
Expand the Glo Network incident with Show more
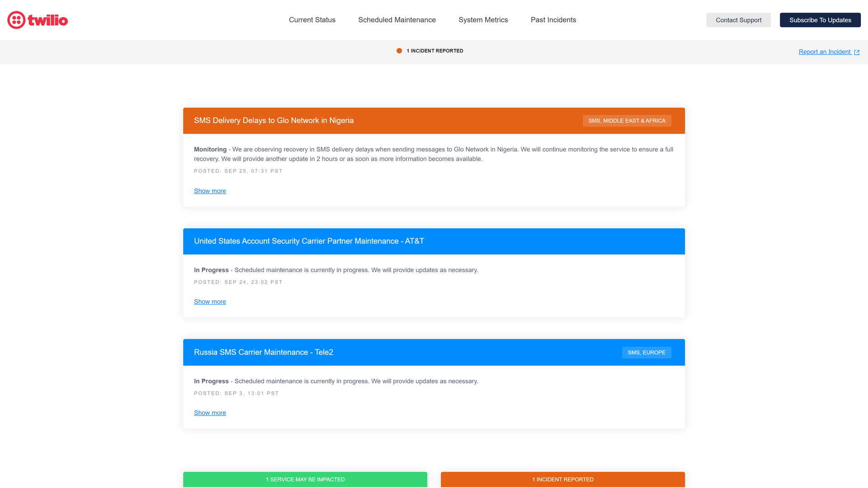[210, 191]
